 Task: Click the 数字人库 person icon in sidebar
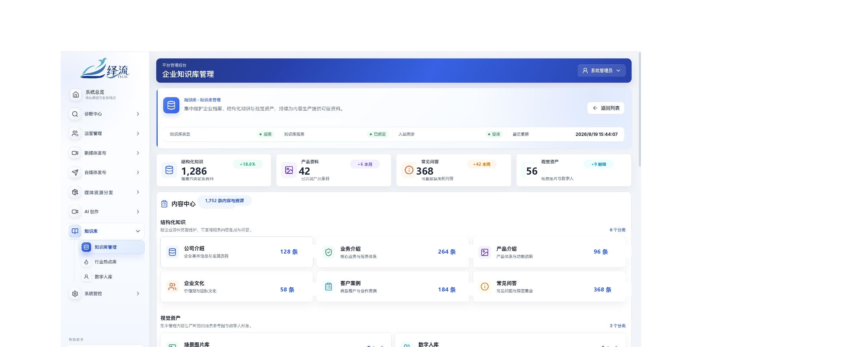pyautogui.click(x=86, y=277)
